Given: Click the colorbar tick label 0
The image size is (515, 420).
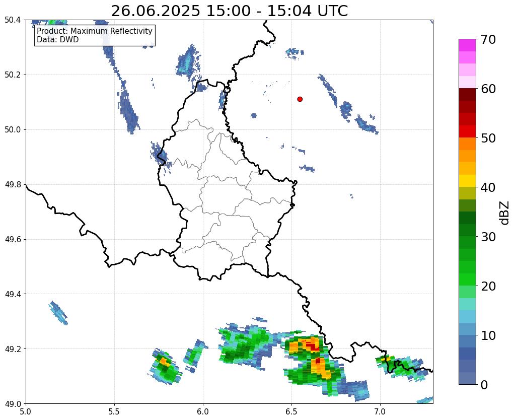Looking at the screenshot, I should pos(484,385).
